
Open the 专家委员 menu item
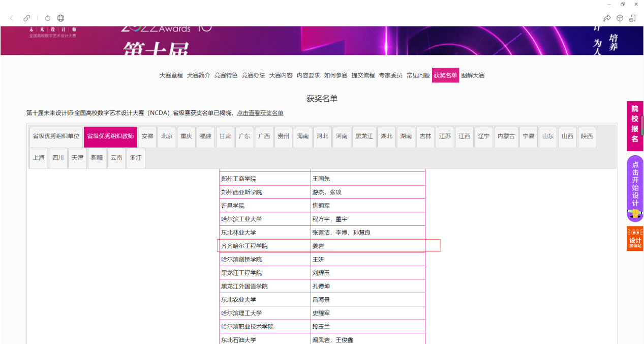point(390,75)
